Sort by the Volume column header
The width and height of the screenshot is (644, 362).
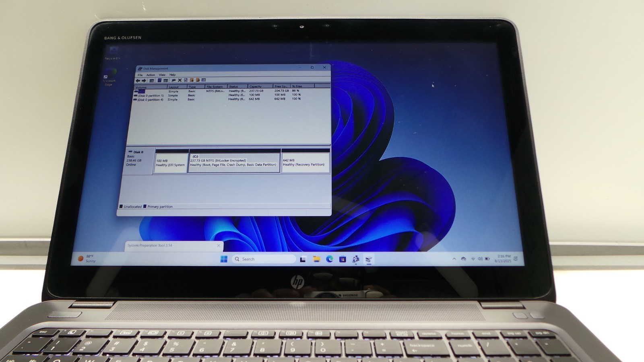tap(151, 87)
